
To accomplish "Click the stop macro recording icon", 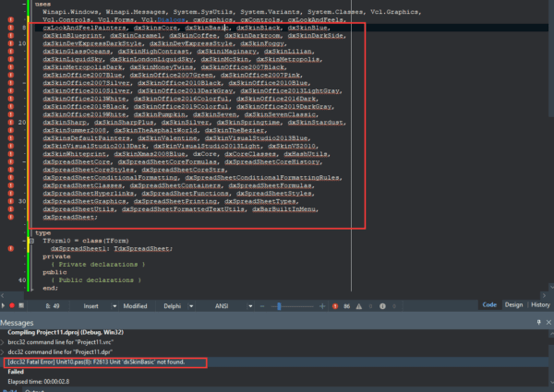I will pos(21,305).
